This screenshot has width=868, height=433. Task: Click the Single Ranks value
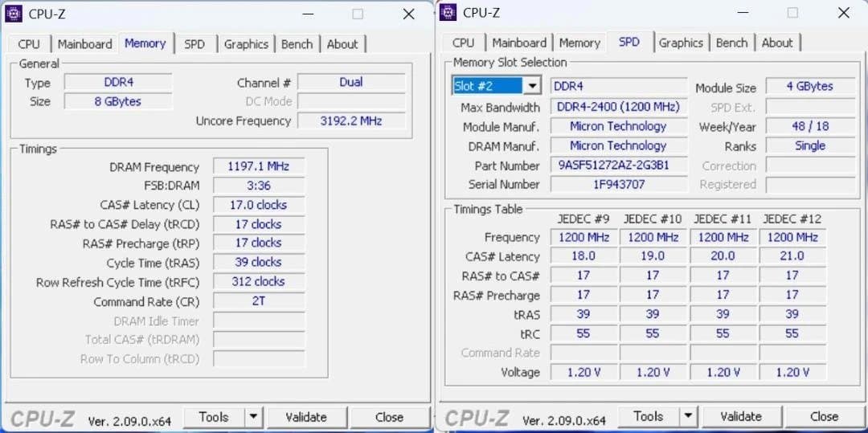[810, 146]
